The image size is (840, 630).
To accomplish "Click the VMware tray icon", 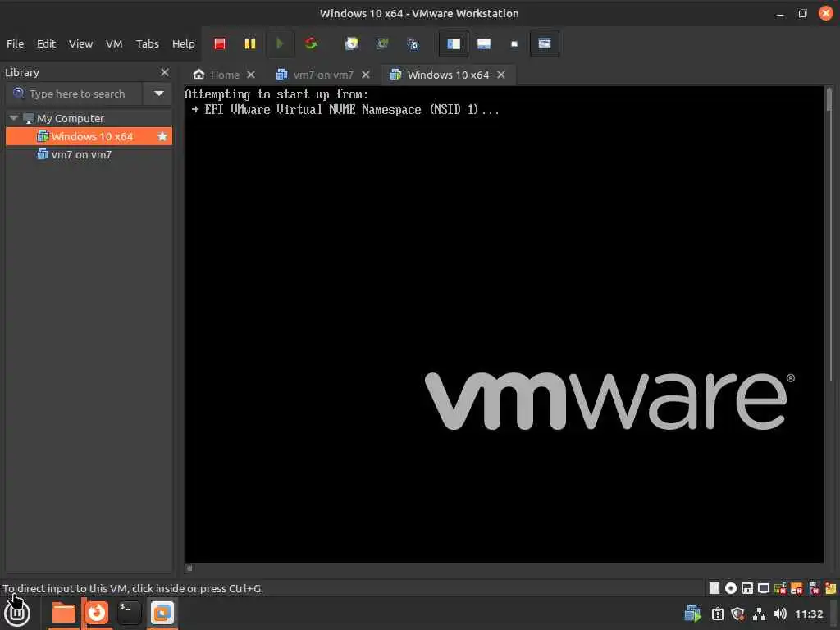I will 692,614.
